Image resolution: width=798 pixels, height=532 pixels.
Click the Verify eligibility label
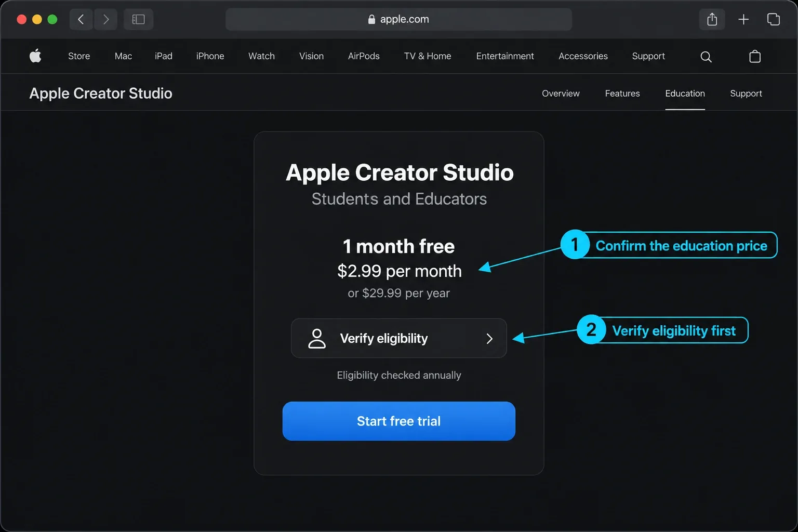pyautogui.click(x=384, y=339)
